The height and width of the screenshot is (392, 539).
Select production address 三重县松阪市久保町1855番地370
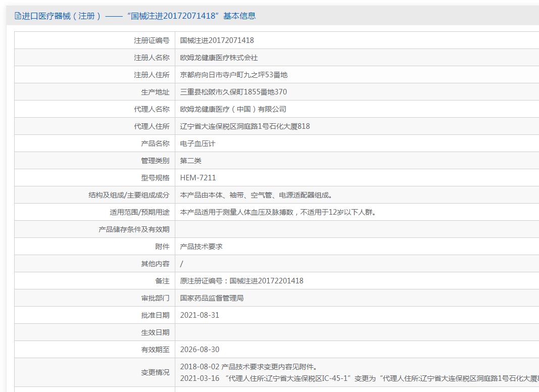233,92
